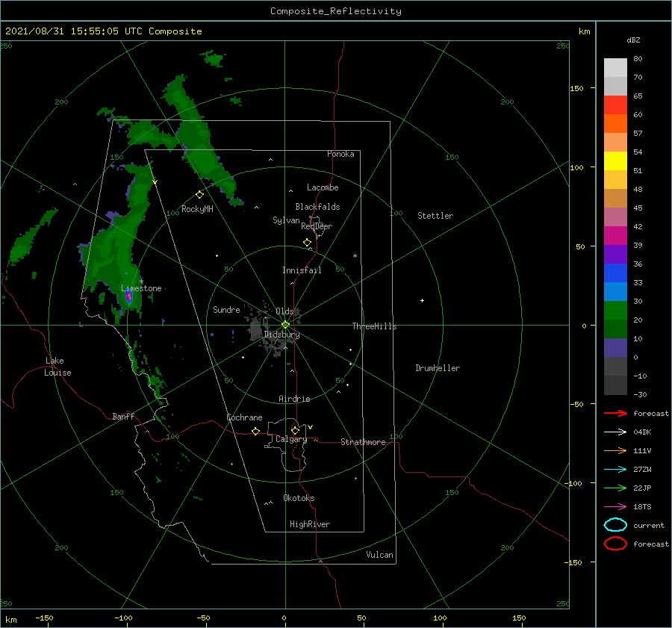Click the Strathmore label
The height and width of the screenshot is (628, 672).
coord(363,442)
